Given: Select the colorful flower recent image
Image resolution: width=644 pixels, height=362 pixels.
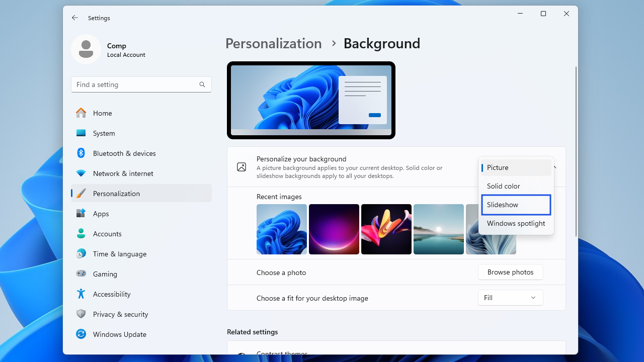Looking at the screenshot, I should coord(386,229).
